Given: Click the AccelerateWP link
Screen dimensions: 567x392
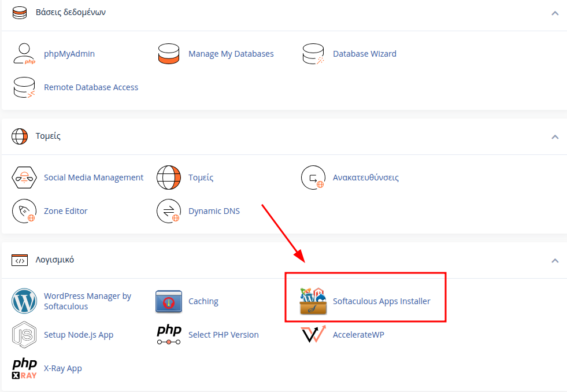Looking at the screenshot, I should pyautogui.click(x=358, y=335).
